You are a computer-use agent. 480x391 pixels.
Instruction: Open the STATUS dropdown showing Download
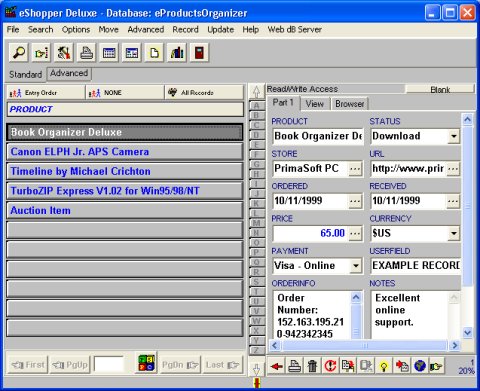coord(453,136)
